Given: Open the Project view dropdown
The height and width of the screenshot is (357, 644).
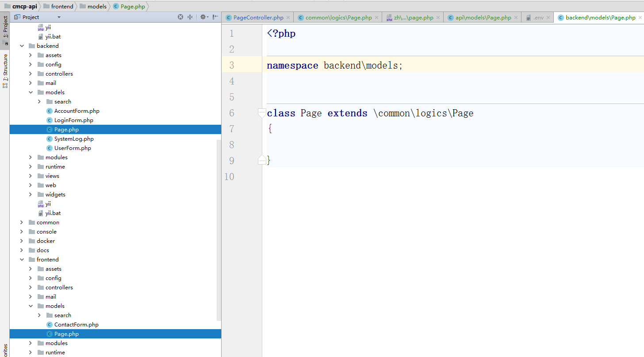Looking at the screenshot, I should tap(59, 17).
